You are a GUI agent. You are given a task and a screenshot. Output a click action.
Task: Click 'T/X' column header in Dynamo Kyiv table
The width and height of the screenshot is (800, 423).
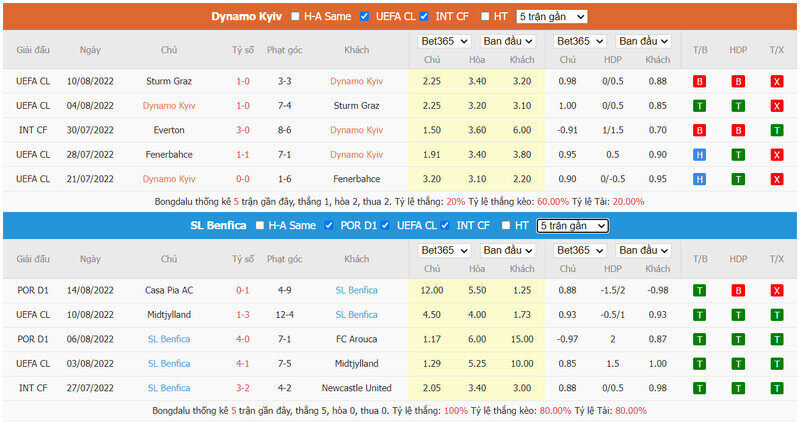pos(777,50)
